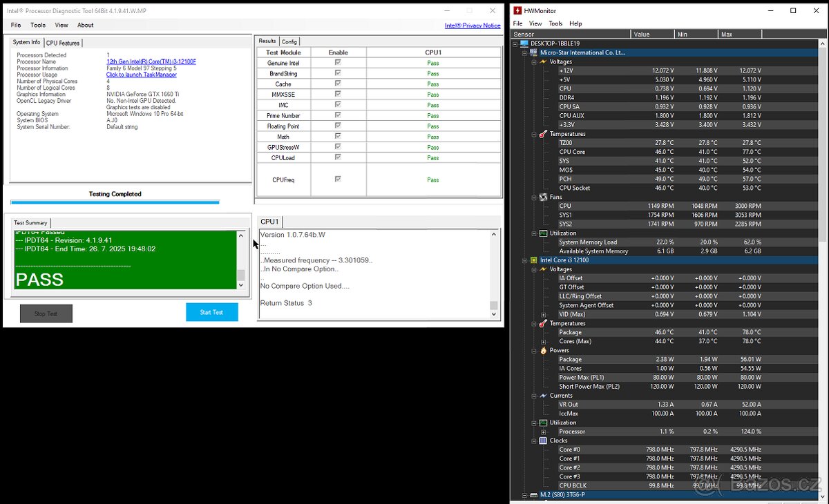Switch to the CPU Features tab

pyautogui.click(x=63, y=43)
